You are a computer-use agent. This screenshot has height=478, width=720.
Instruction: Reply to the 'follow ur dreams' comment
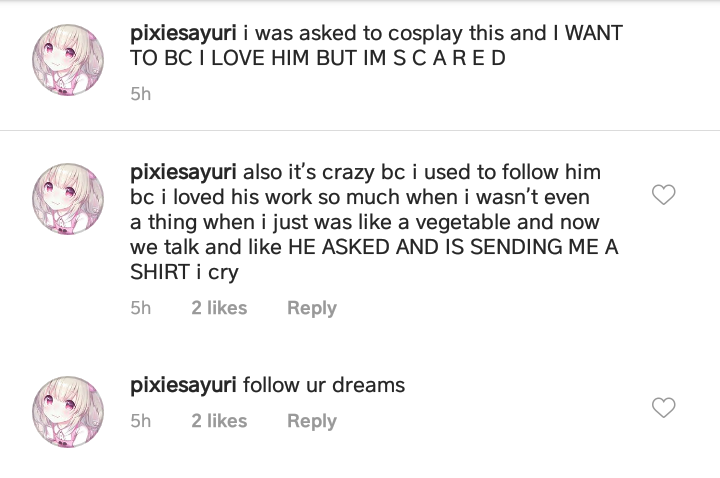(x=312, y=421)
